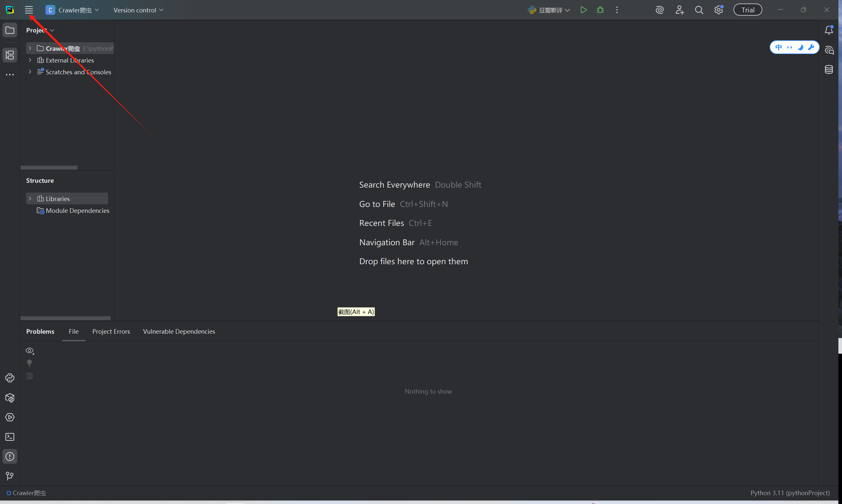Image resolution: width=842 pixels, height=504 pixels.
Task: Click the Trial license button
Action: tap(748, 10)
